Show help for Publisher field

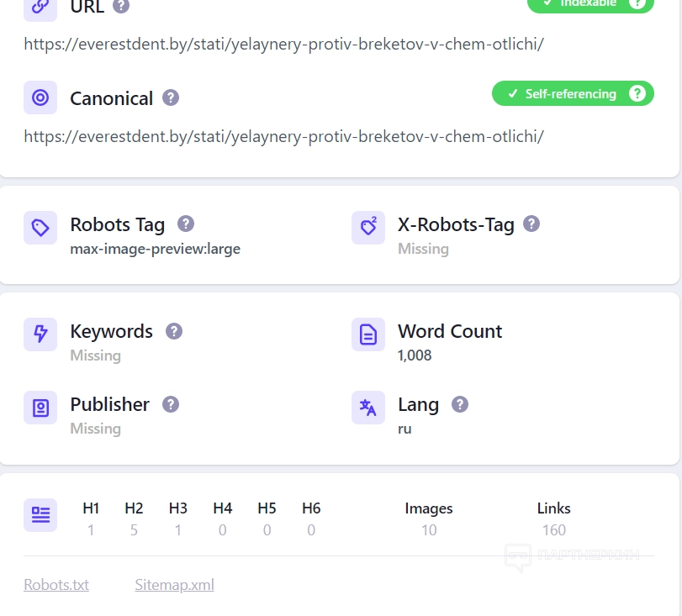tap(171, 403)
